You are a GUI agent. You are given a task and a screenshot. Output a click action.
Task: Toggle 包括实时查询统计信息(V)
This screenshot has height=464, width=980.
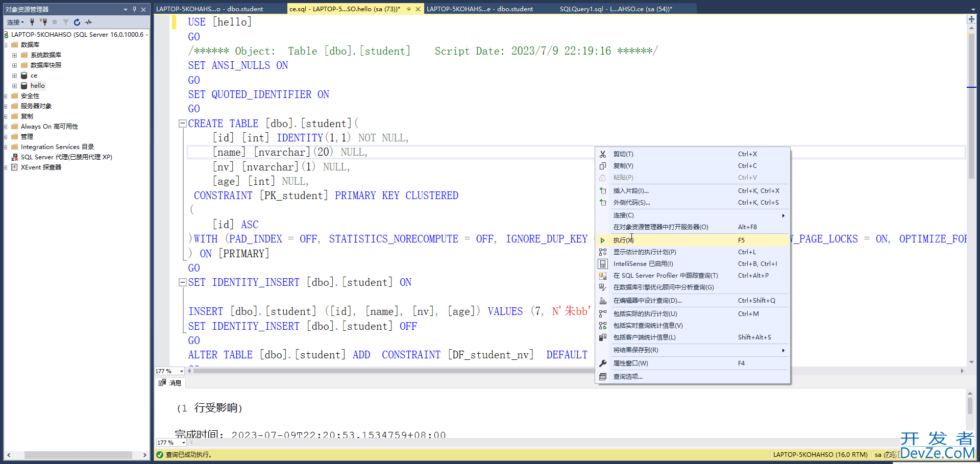pos(693,326)
